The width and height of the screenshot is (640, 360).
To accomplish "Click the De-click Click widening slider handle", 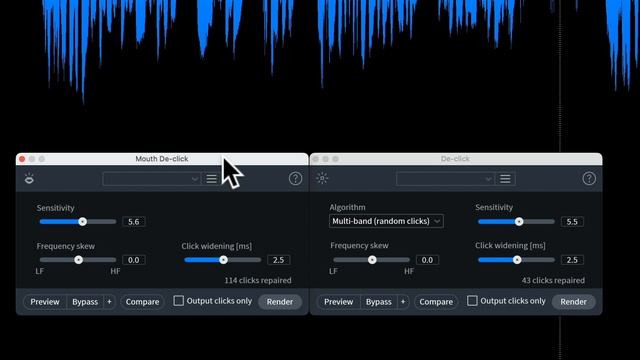I will pos(517,260).
